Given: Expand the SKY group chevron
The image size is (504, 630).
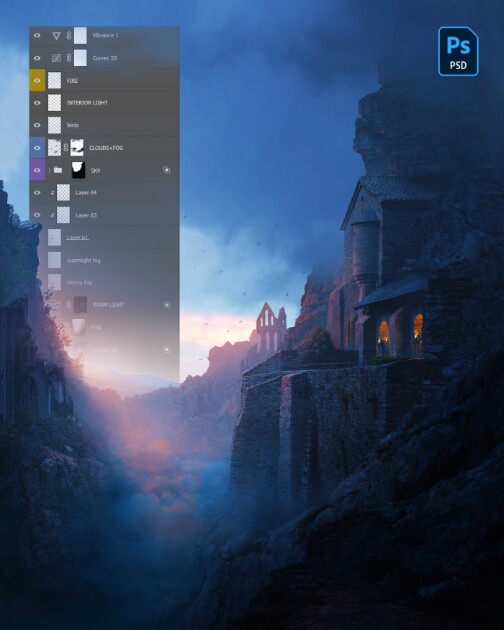Looking at the screenshot, I should click(50, 170).
